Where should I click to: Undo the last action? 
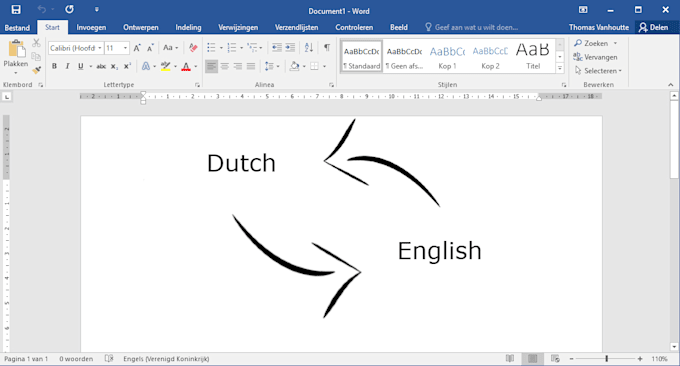(42, 9)
